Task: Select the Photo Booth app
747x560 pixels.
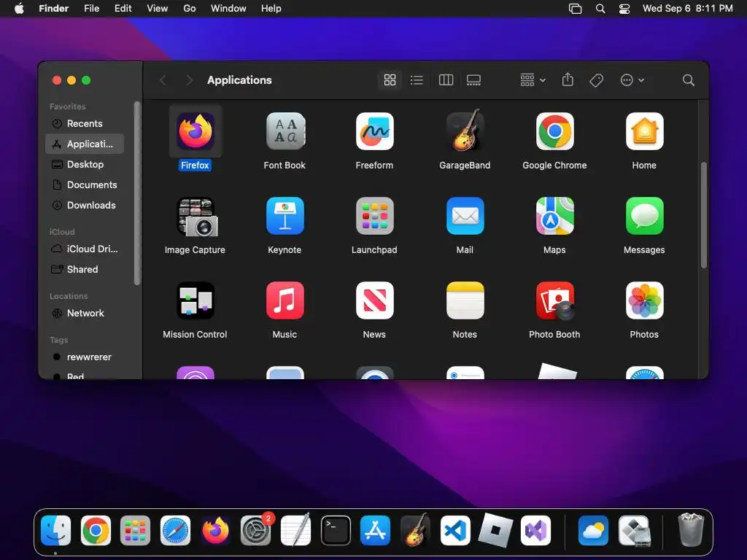Action: pos(554,300)
